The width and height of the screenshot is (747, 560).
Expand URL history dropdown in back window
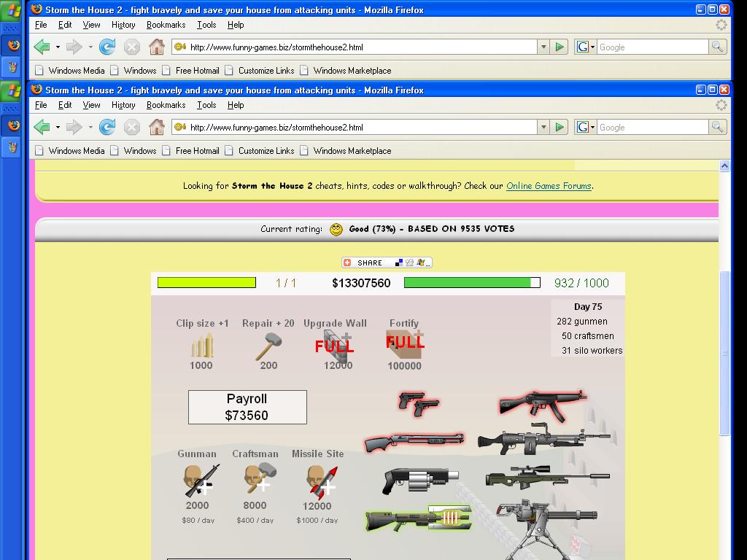pyautogui.click(x=543, y=47)
